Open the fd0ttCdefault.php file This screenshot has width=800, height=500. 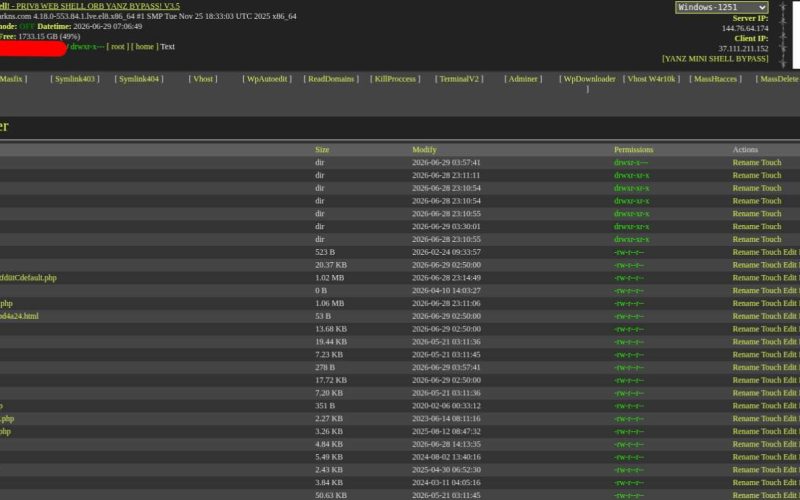click(28, 278)
